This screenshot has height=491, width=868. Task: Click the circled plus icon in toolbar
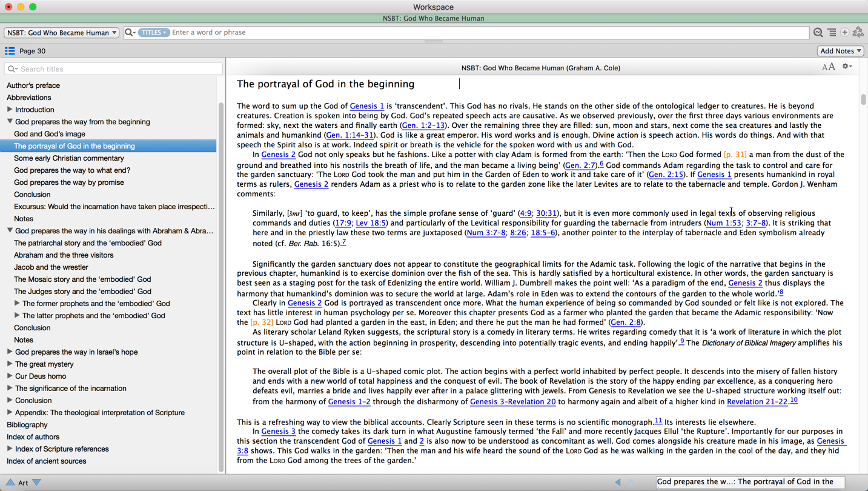click(x=844, y=33)
